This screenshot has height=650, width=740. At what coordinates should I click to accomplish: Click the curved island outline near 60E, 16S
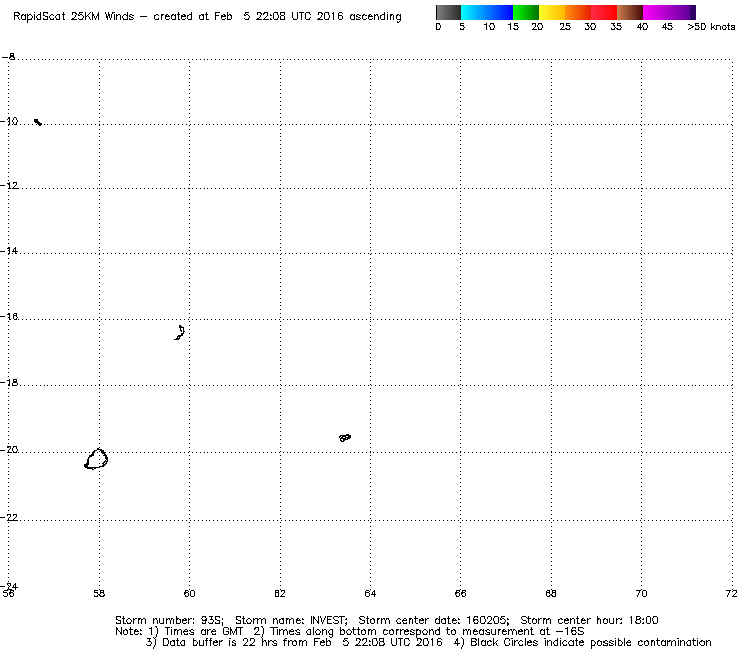(x=180, y=332)
